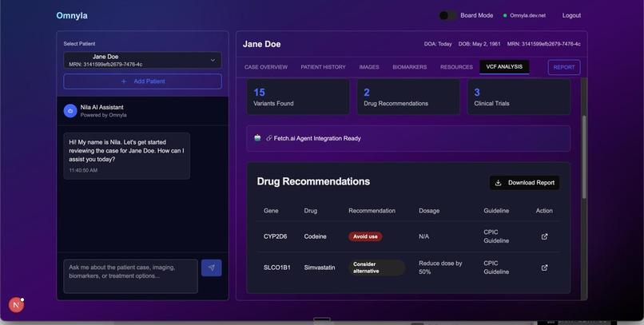Image resolution: width=644 pixels, height=325 pixels.
Task: Click the chevron arrow in the patient selector
Action: tap(213, 61)
